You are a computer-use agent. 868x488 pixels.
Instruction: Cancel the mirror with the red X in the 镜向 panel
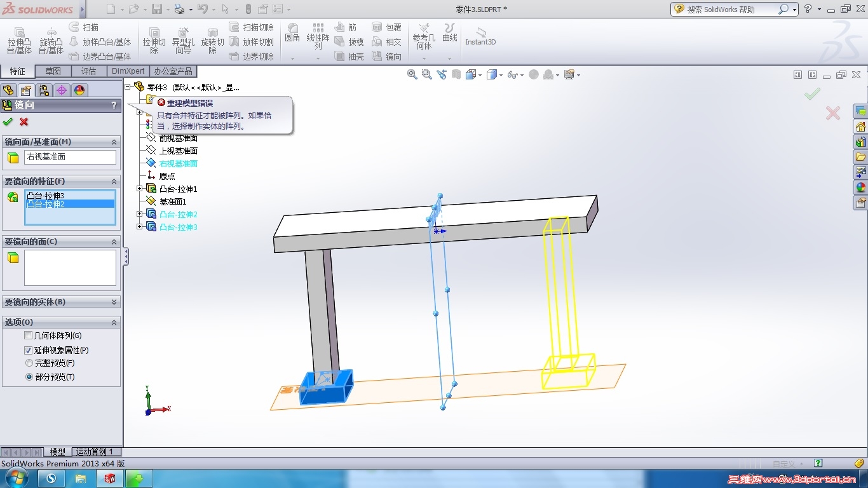point(24,121)
